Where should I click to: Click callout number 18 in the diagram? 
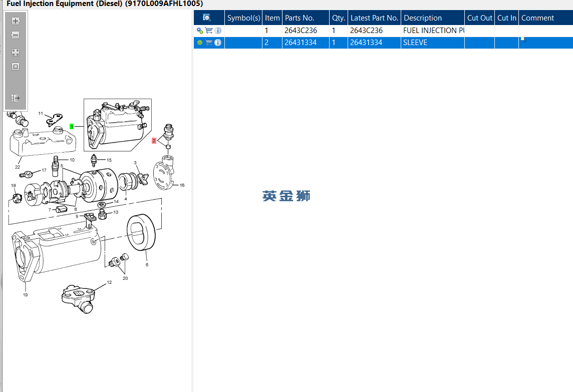click(14, 186)
